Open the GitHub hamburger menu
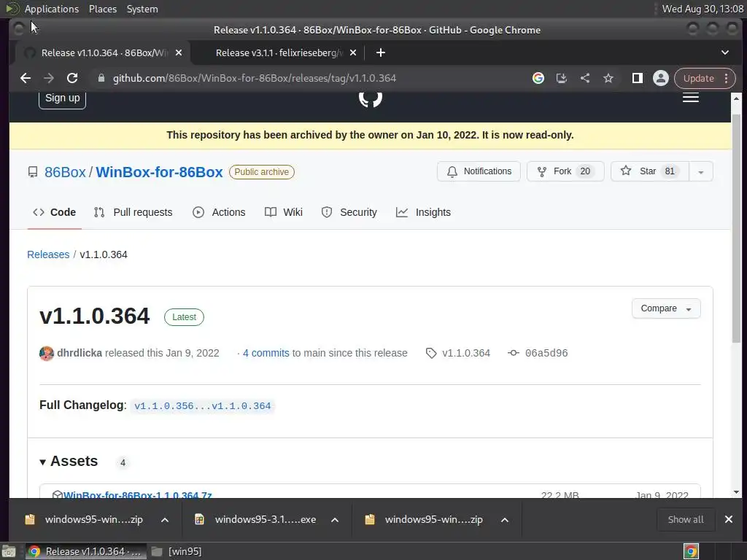 [x=691, y=98]
